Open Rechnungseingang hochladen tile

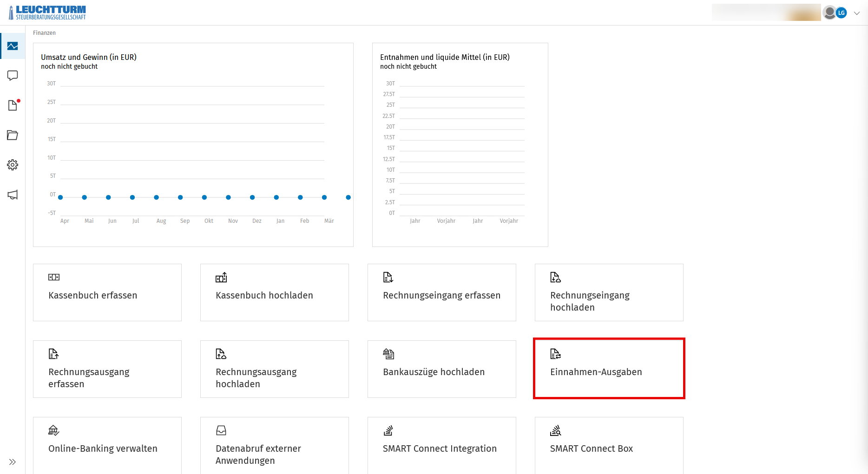609,292
